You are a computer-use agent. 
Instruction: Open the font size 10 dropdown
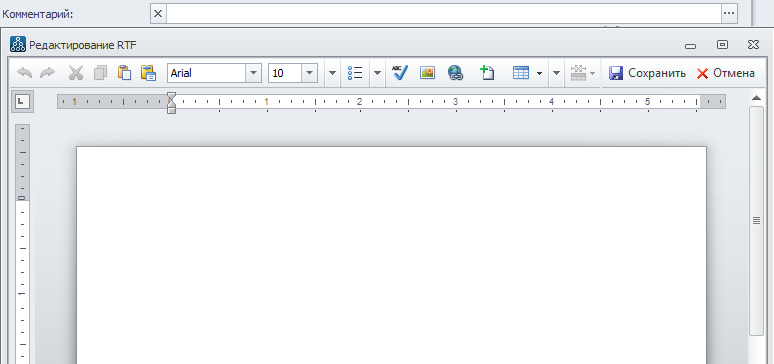click(310, 73)
